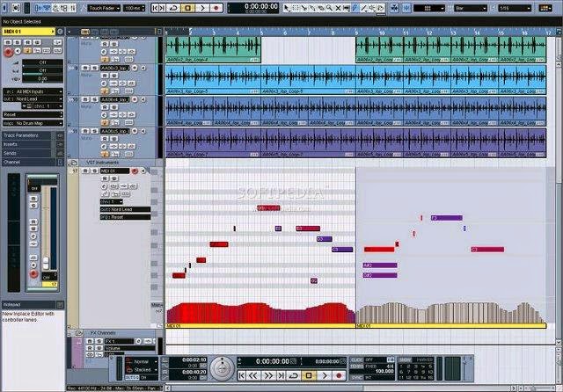This screenshot has height=392, width=563.
Task: Click the Go to Start transport button
Action: 242,375
